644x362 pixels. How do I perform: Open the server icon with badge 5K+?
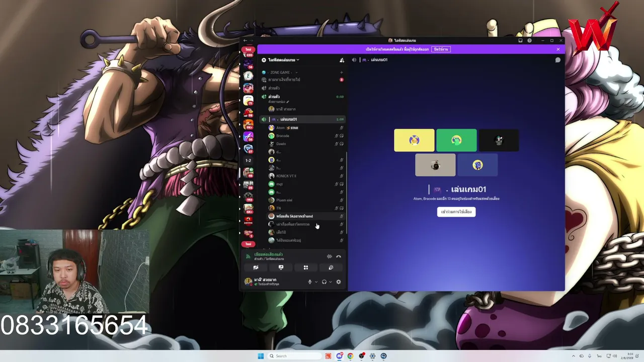pos(248,209)
